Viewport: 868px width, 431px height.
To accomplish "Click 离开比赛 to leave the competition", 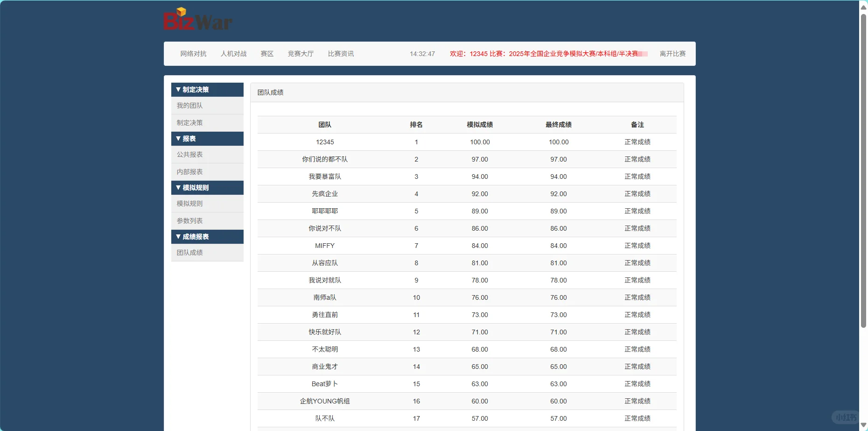I will coord(672,53).
